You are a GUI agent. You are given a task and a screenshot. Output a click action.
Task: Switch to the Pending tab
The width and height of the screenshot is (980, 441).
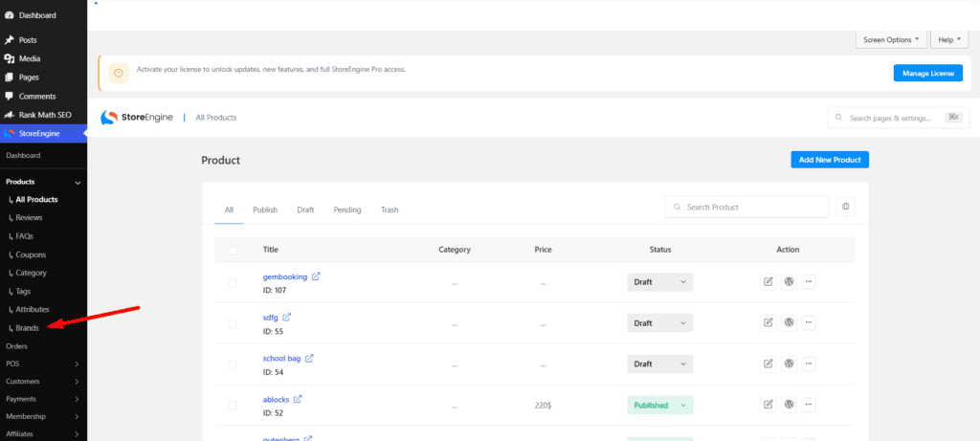(347, 209)
